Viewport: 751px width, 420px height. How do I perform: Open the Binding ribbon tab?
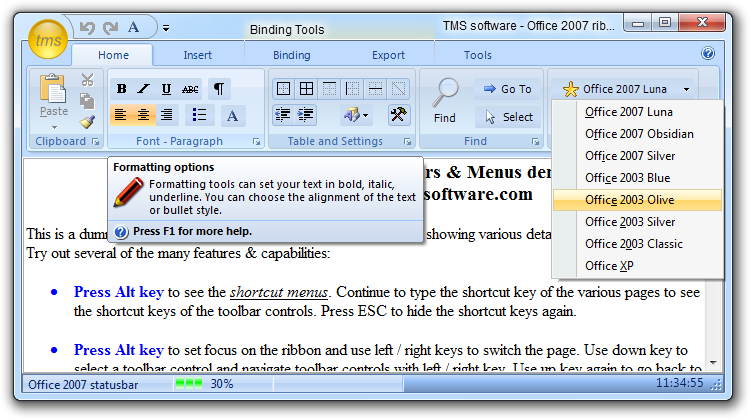(292, 55)
